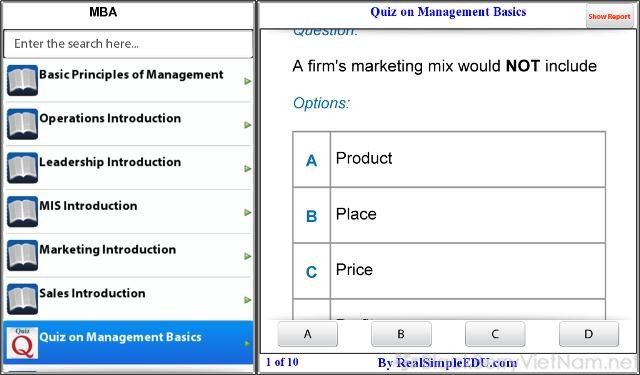640x375 pixels.
Task: Select the Sales Introduction book icon
Action: (22, 299)
